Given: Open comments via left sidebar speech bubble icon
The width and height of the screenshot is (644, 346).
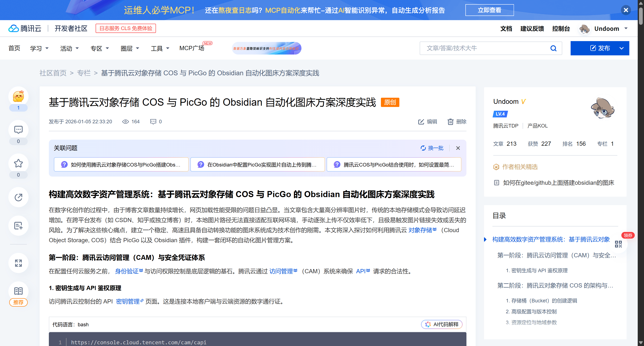Looking at the screenshot, I should (x=18, y=130).
